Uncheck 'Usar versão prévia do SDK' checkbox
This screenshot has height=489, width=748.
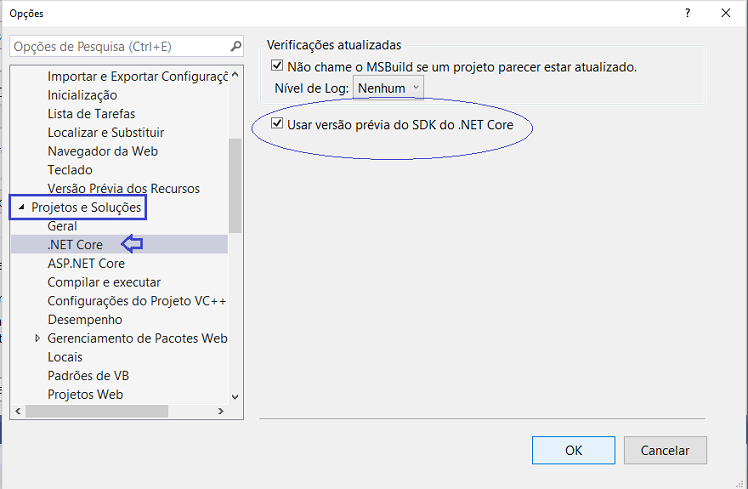(x=277, y=124)
